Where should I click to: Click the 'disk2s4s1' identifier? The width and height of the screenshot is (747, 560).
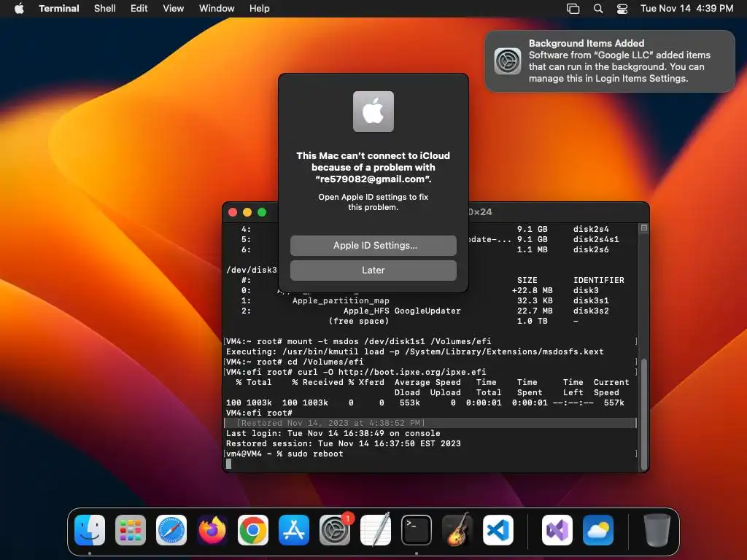click(x=596, y=239)
